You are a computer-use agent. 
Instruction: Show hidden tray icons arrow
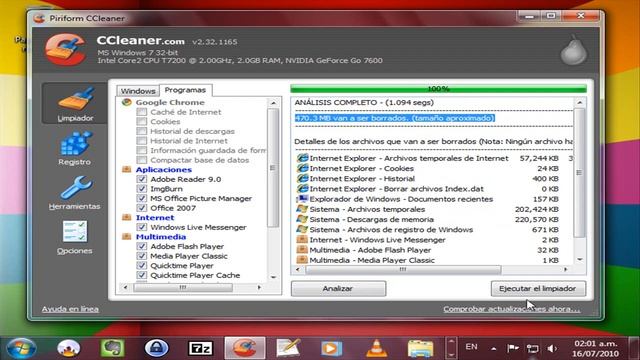(x=493, y=349)
